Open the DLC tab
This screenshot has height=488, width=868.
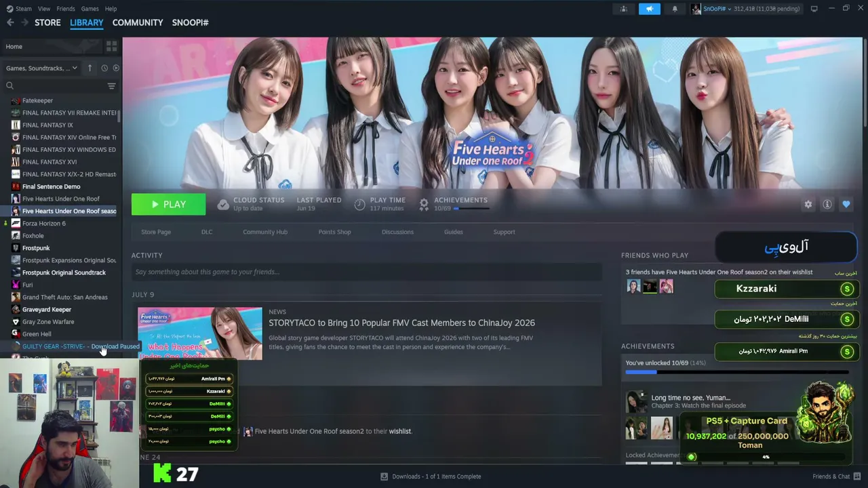click(207, 232)
